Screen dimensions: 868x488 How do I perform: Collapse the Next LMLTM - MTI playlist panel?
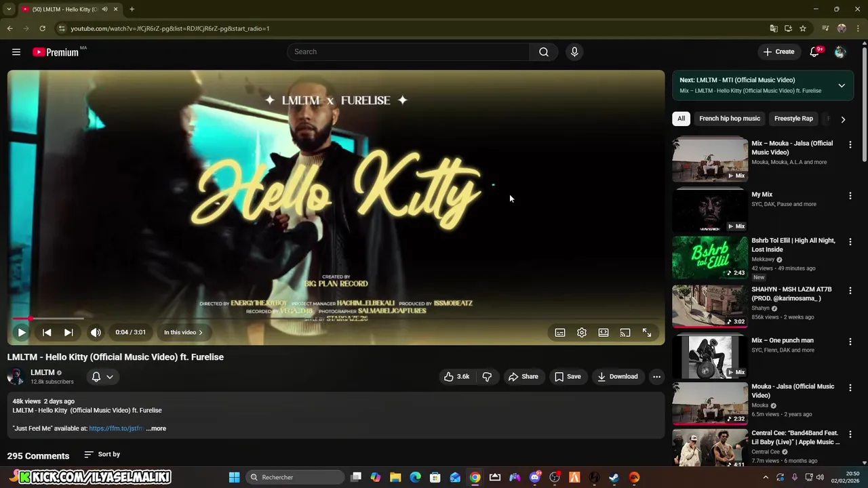(842, 85)
